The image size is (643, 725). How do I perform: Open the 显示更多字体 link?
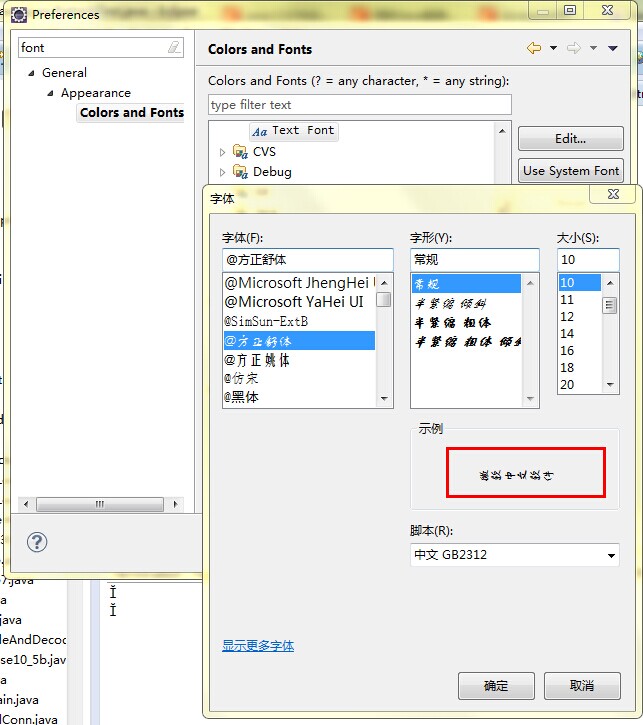click(258, 646)
